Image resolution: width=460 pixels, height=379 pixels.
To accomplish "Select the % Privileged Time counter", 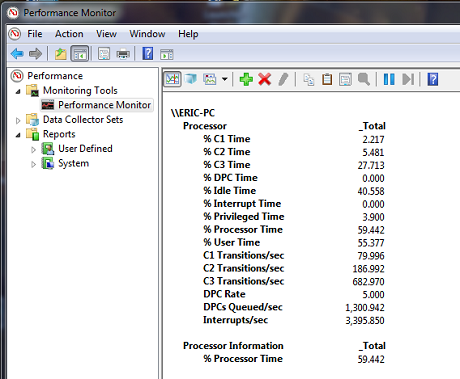I will (244, 216).
